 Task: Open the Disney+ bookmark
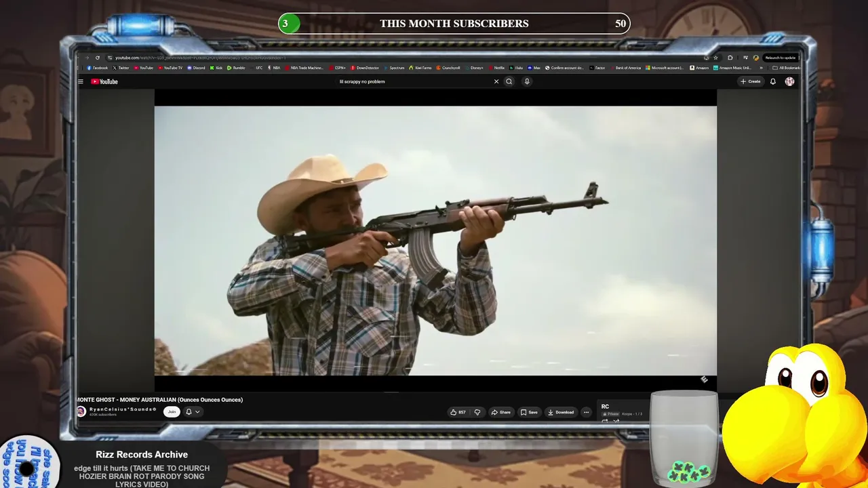click(x=474, y=68)
